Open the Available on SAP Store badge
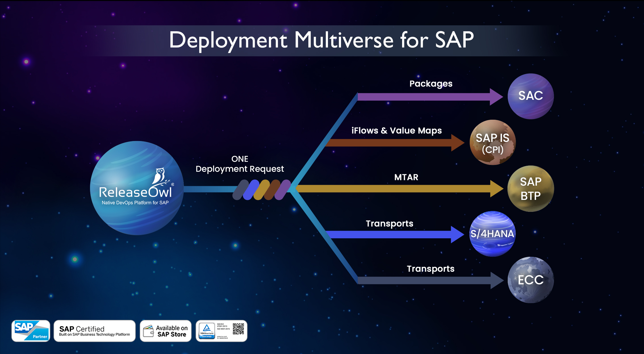 click(166, 331)
